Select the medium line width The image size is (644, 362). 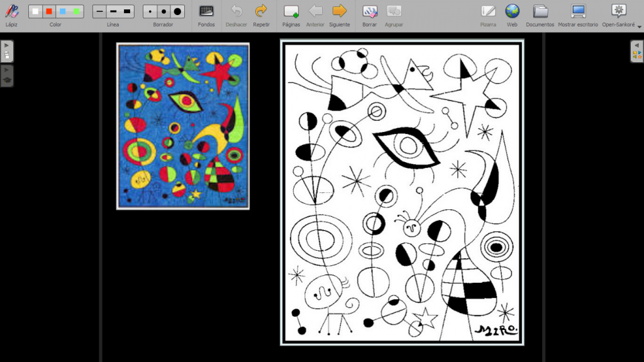113,11
